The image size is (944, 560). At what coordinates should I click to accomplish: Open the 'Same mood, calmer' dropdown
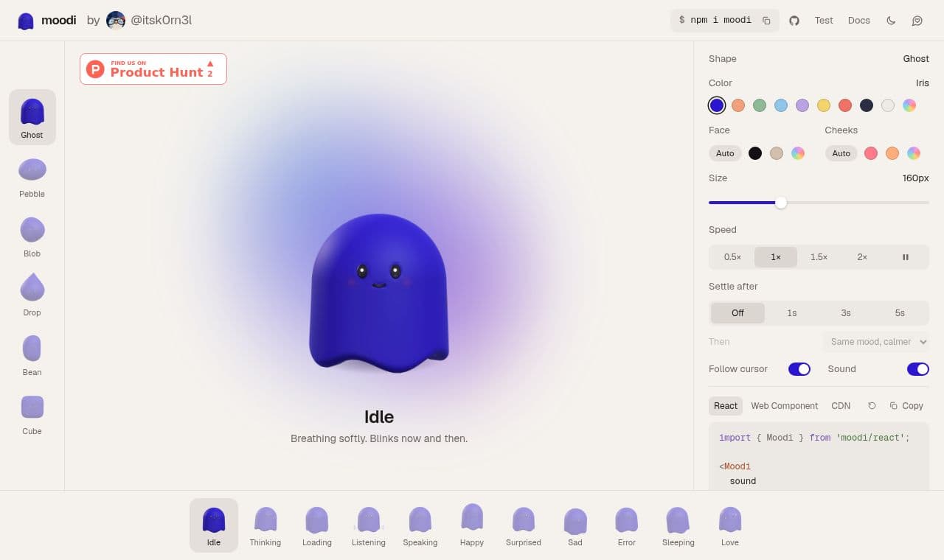point(876,342)
